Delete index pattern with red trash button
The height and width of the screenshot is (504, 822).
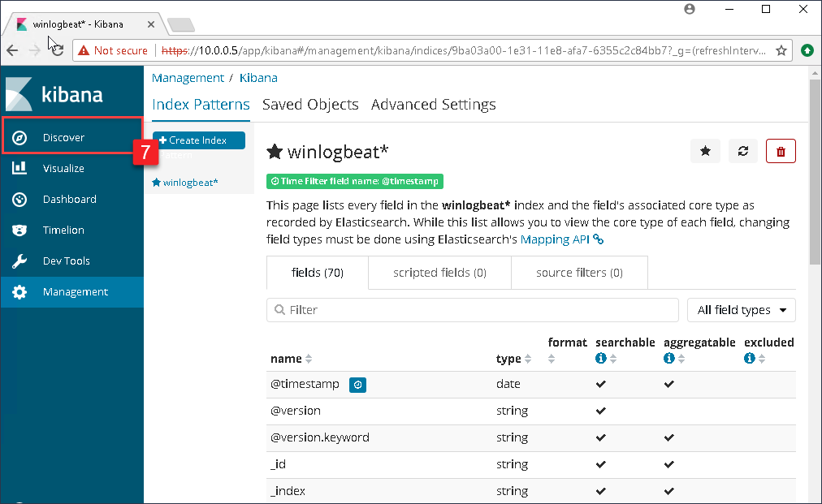point(781,151)
